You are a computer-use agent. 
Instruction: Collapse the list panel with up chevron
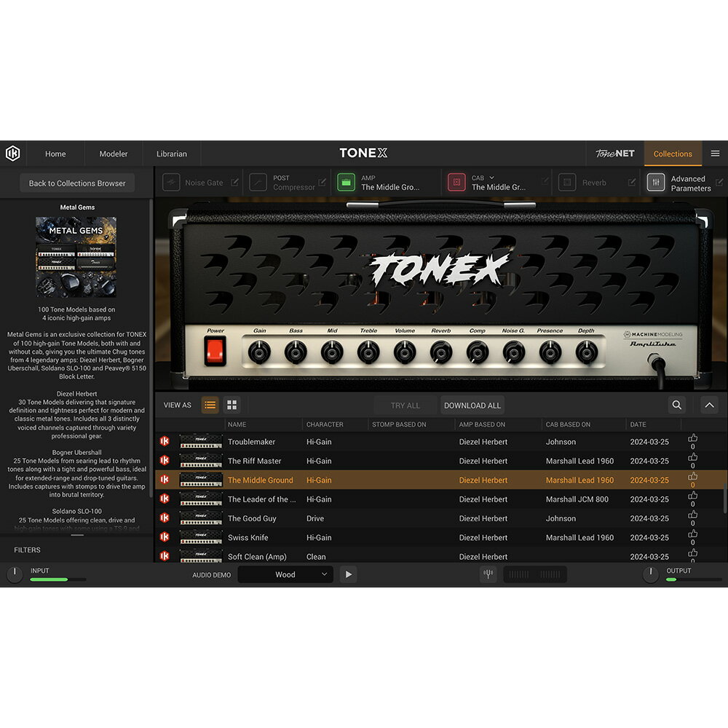point(709,405)
